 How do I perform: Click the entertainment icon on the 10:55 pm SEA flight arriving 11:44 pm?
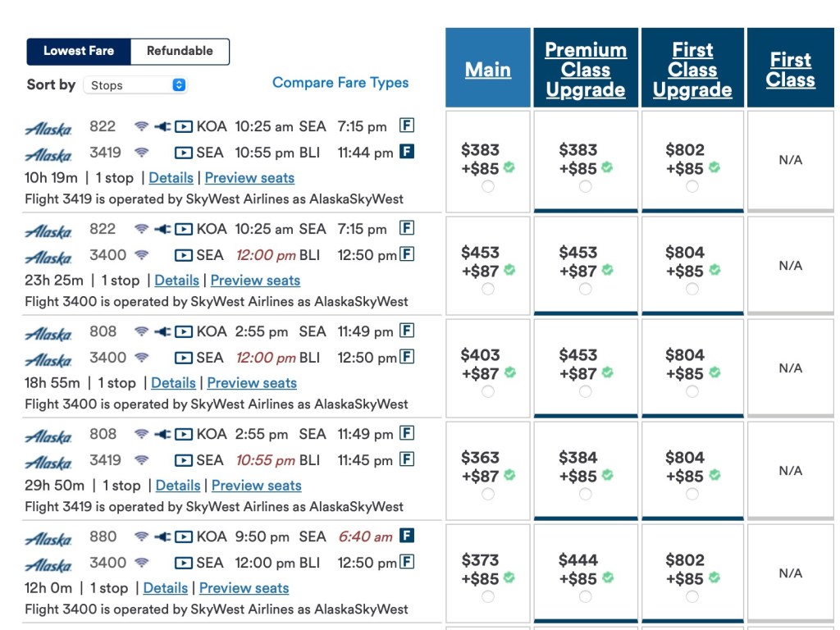[184, 153]
